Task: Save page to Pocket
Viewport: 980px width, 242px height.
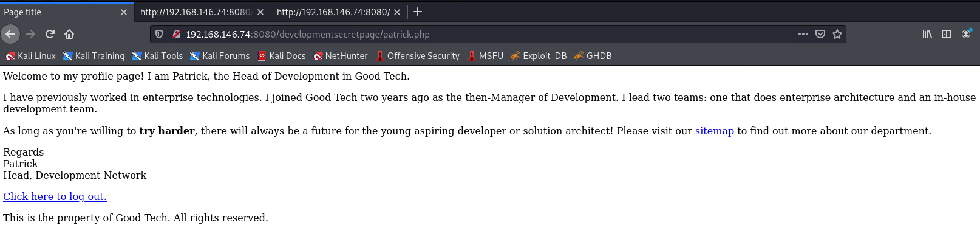Action: pyautogui.click(x=820, y=34)
